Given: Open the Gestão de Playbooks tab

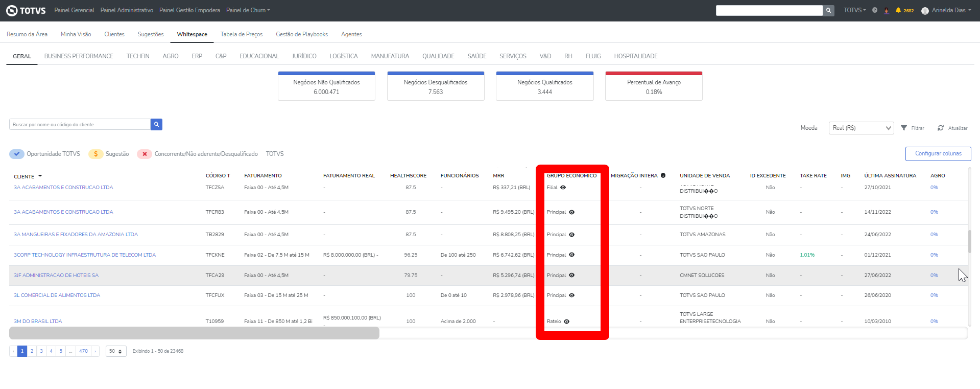Looking at the screenshot, I should point(302,34).
